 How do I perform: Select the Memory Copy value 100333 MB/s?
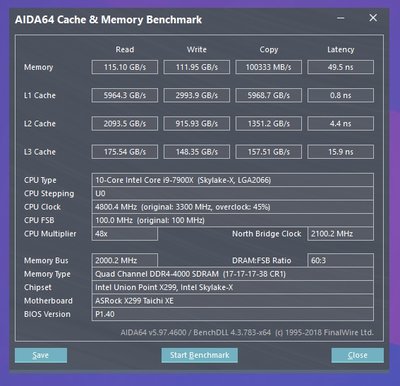(x=269, y=67)
